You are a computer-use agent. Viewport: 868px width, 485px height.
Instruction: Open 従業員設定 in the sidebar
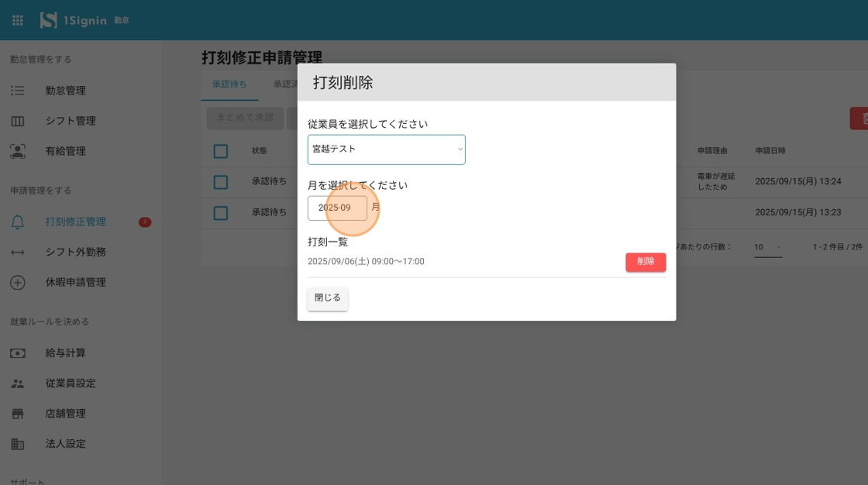pos(71,384)
